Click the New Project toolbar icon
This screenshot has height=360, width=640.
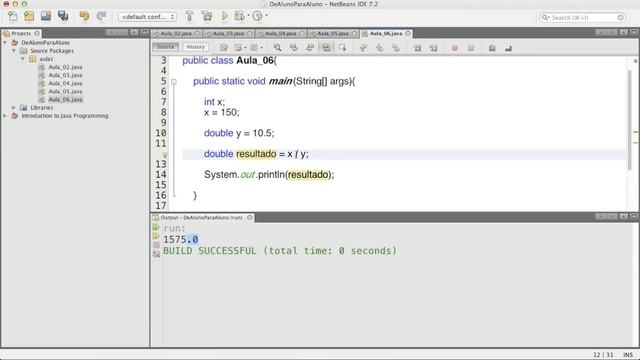coord(29,16)
